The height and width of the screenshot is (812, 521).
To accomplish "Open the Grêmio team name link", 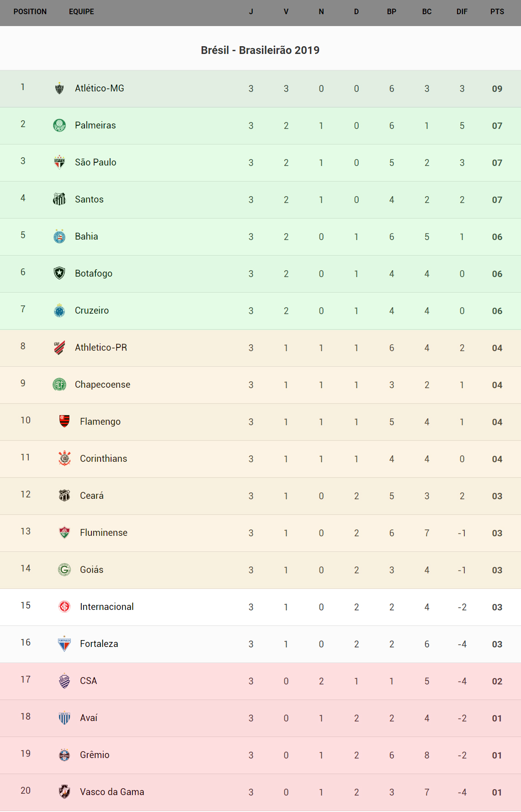I will (x=95, y=755).
